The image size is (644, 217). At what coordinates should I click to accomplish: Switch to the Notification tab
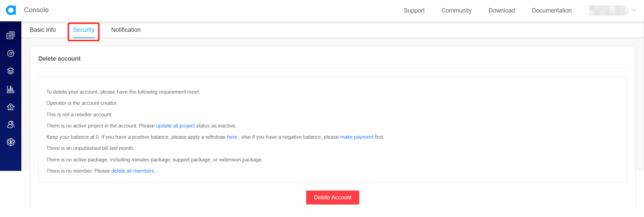click(126, 30)
